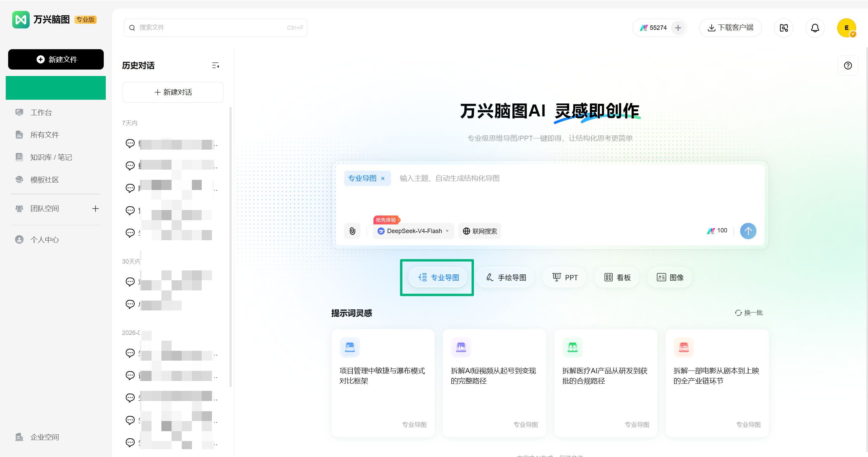868x457 pixels.
Task: Click the 提示词灵感 heading
Action: tap(352, 313)
